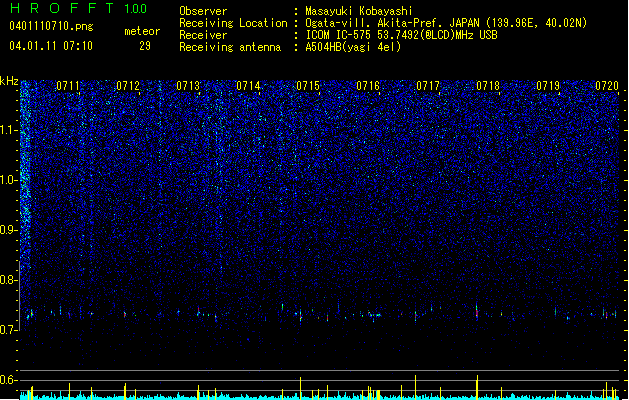This screenshot has width=629, height=400.
Task: Click the kHz axis unit label
Action: click(9, 81)
